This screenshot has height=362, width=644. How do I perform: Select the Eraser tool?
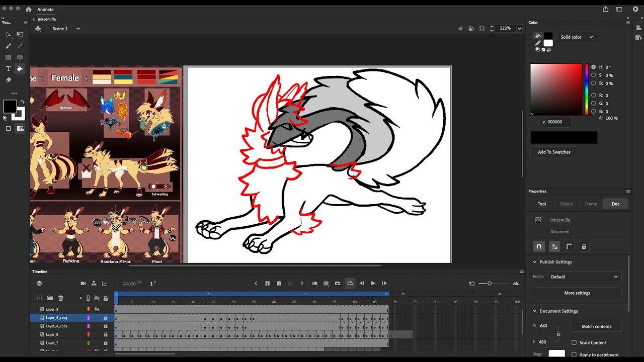(8, 80)
